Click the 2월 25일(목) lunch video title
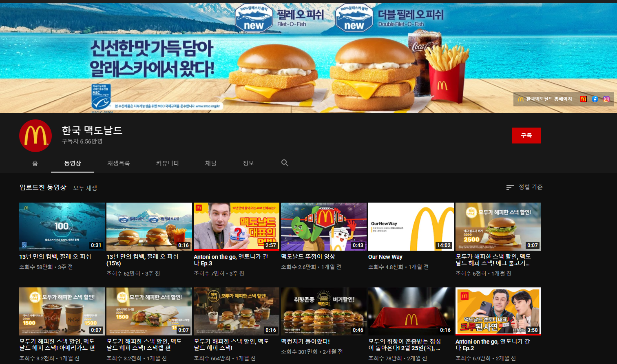This screenshot has width=617, height=364. [x=405, y=345]
